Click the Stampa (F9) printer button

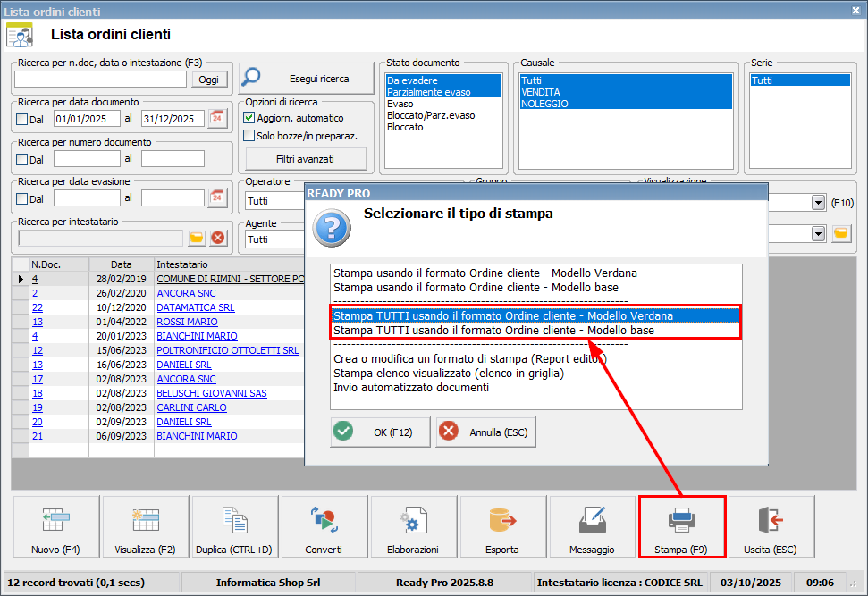(x=681, y=526)
